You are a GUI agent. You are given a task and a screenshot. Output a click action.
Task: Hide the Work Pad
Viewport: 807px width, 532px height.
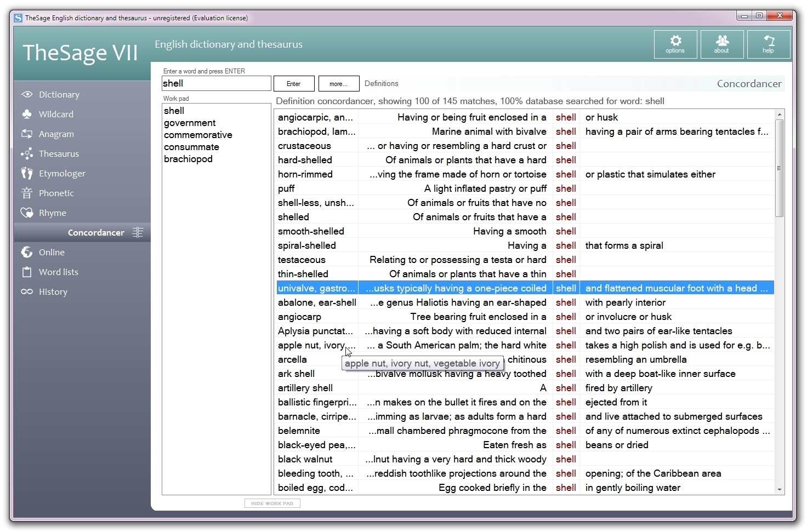click(272, 503)
